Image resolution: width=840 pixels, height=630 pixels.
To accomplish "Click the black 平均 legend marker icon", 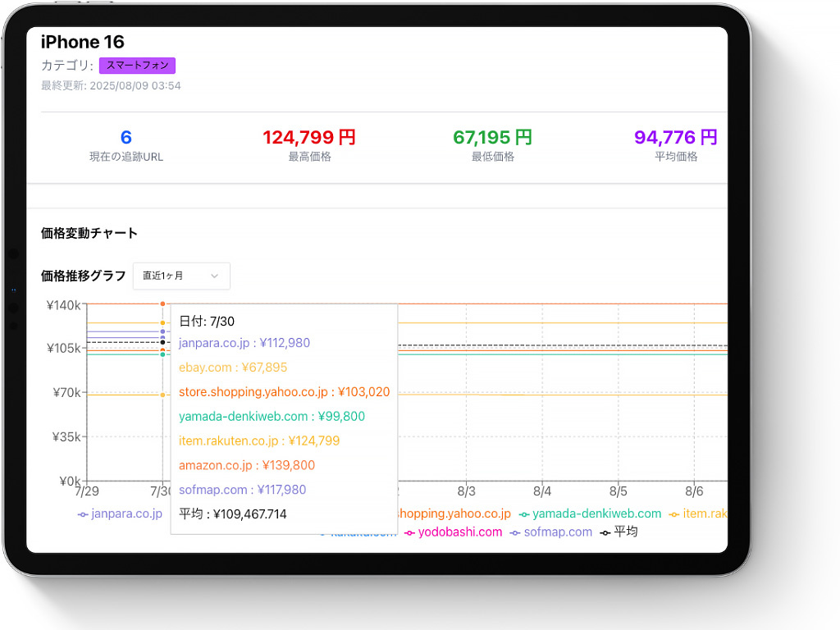I will (x=605, y=533).
